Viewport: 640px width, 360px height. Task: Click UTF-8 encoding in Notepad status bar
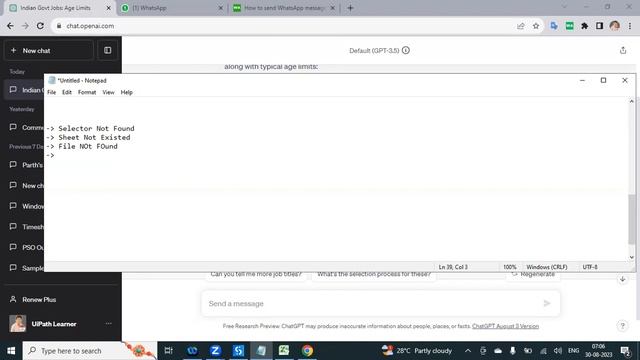click(x=590, y=267)
